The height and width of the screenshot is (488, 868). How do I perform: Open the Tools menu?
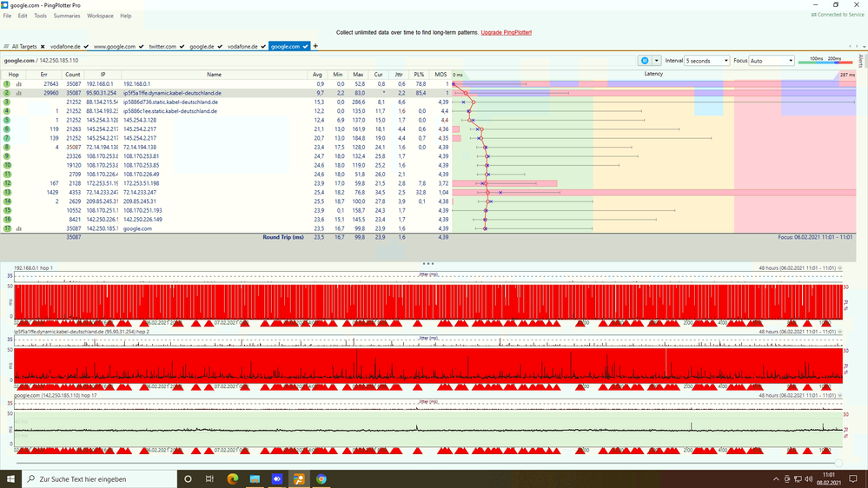tap(41, 16)
